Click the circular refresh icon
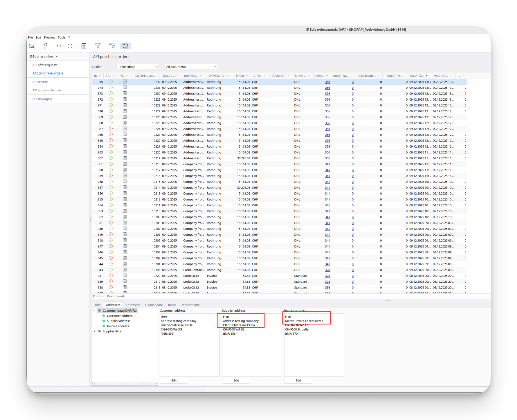Screen dimensions: 517x420 coord(70,46)
